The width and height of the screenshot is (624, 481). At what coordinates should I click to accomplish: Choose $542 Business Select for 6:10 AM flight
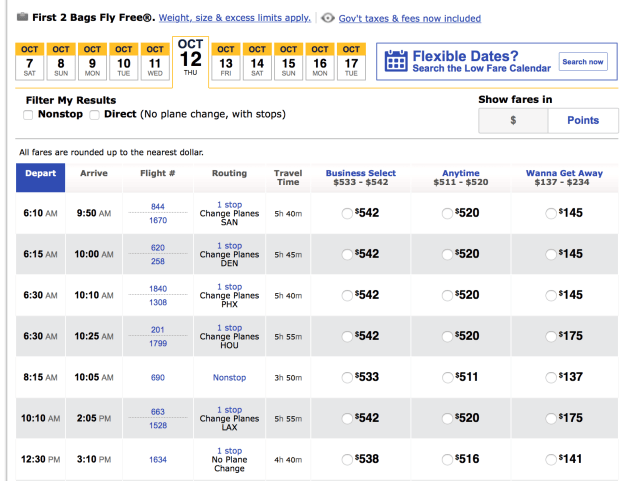347,214
